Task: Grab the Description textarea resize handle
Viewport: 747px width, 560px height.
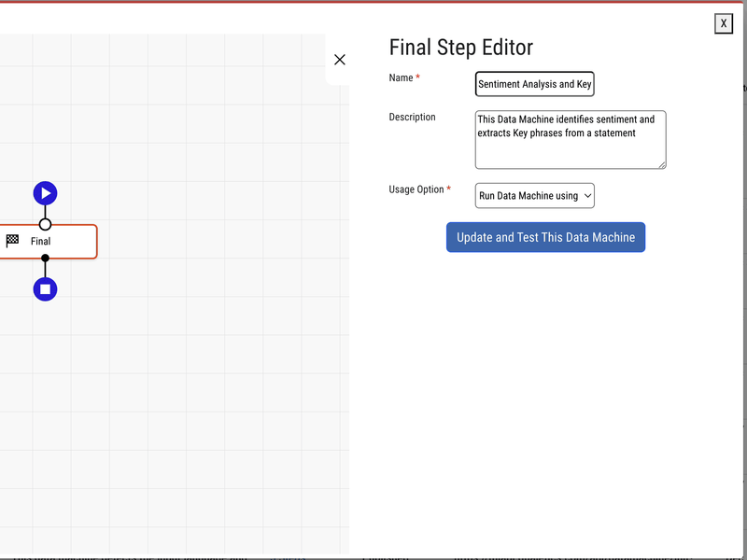Action: (x=662, y=165)
